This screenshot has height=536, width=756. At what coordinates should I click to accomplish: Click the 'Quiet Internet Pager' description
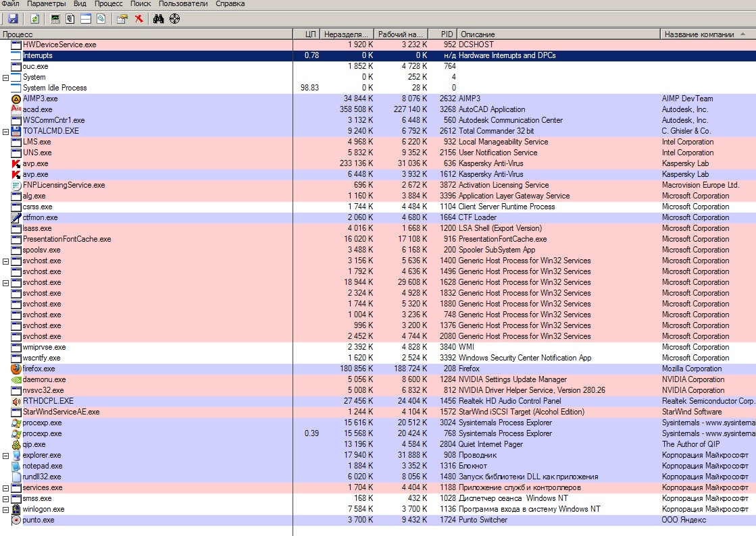pyautogui.click(x=490, y=444)
